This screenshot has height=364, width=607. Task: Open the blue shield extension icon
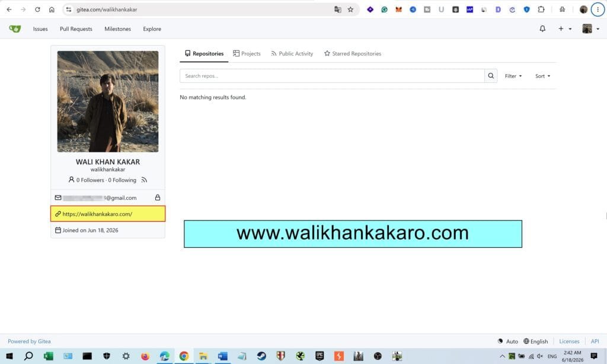point(526,9)
